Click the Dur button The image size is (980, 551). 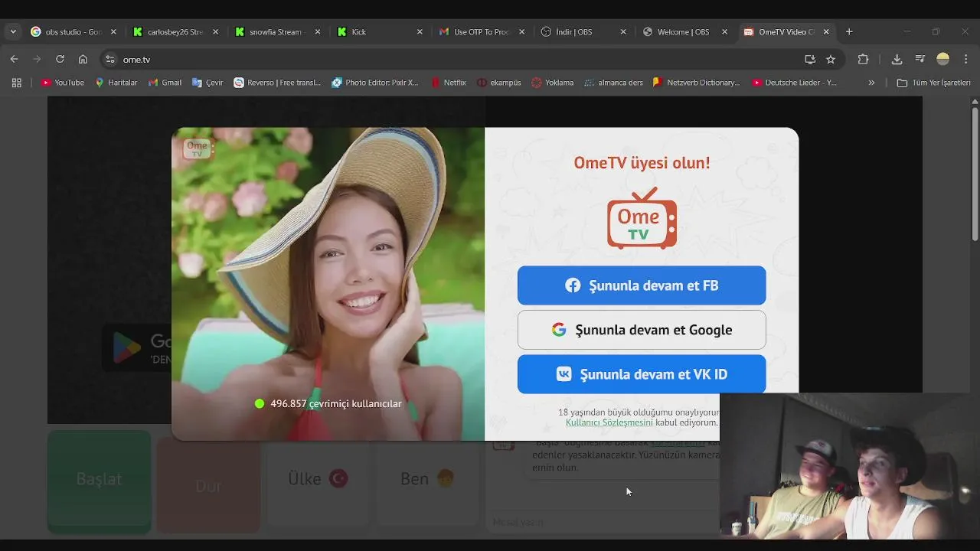(x=208, y=484)
